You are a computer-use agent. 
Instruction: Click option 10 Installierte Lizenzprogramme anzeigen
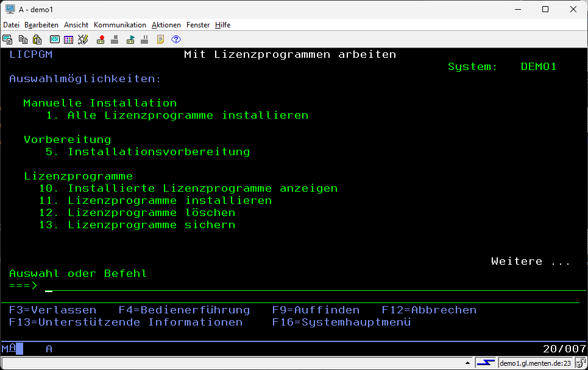tap(202, 189)
